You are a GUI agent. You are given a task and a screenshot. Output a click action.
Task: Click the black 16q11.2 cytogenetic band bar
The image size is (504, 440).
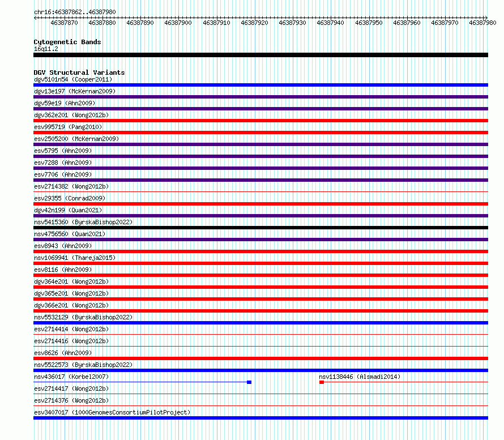260,55
